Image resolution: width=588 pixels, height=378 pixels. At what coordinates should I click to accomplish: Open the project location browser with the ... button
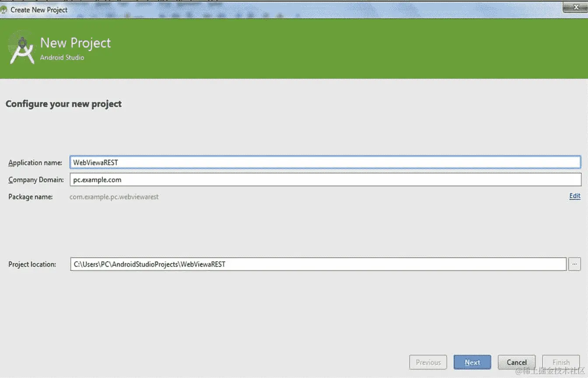point(574,264)
